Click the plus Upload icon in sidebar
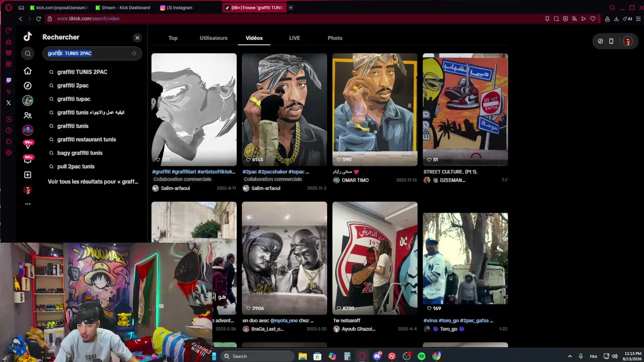This screenshot has width=644, height=362. tap(28, 175)
